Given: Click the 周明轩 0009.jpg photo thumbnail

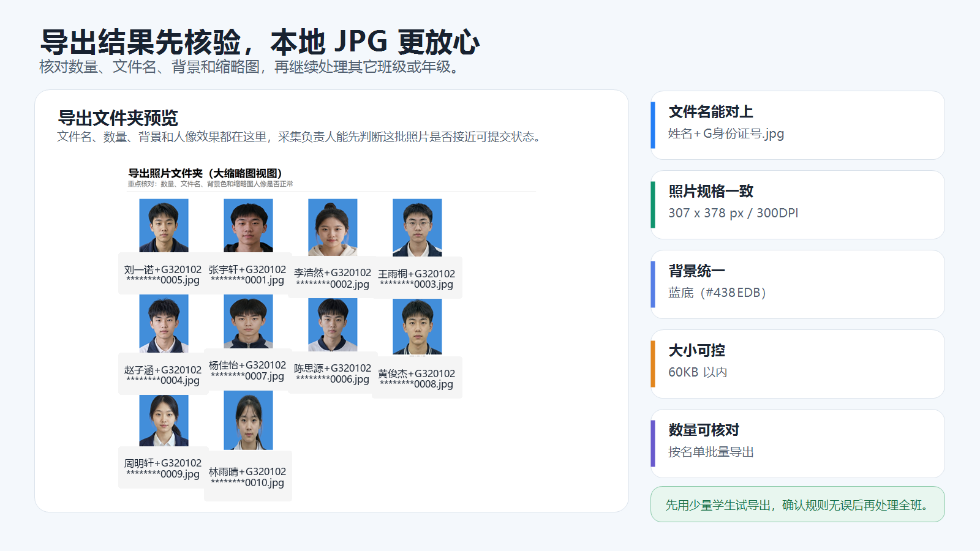Looking at the screenshot, I should (x=164, y=421).
